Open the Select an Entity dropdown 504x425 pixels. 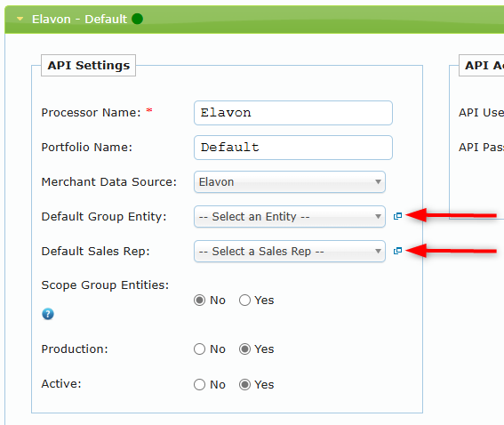290,217
